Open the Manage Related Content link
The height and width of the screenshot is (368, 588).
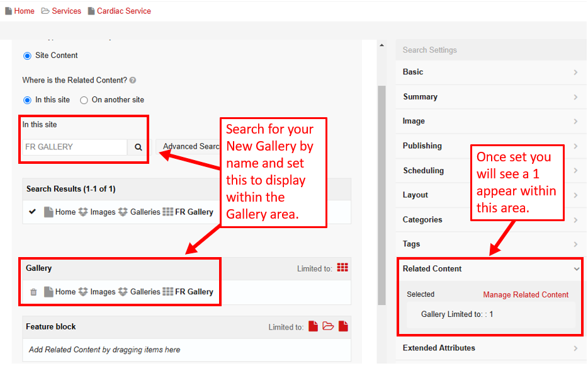coord(526,295)
